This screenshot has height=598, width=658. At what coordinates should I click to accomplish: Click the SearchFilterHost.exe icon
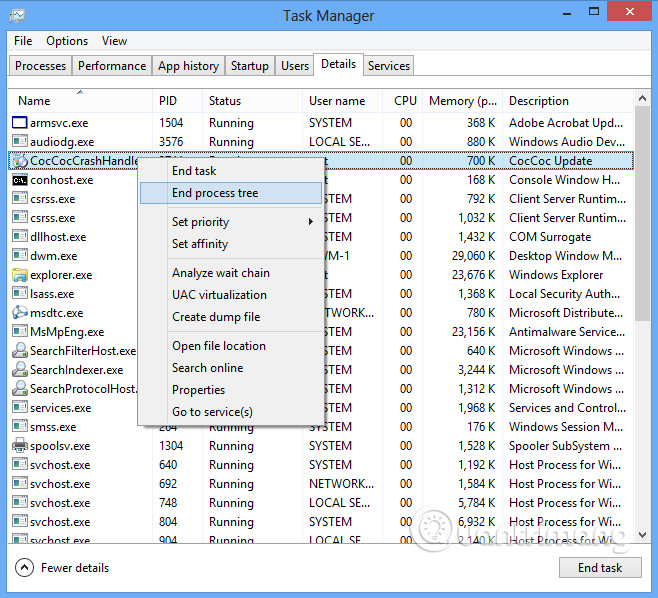[19, 350]
